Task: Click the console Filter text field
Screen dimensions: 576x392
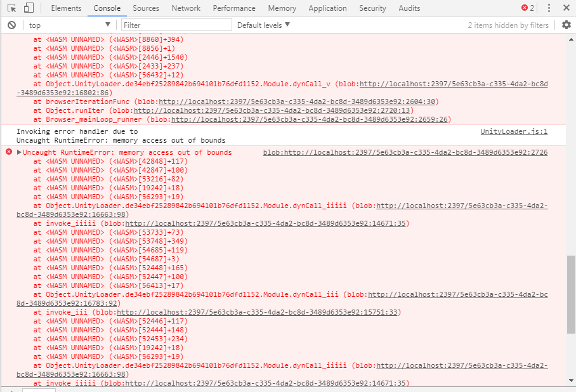Action: click(x=176, y=25)
